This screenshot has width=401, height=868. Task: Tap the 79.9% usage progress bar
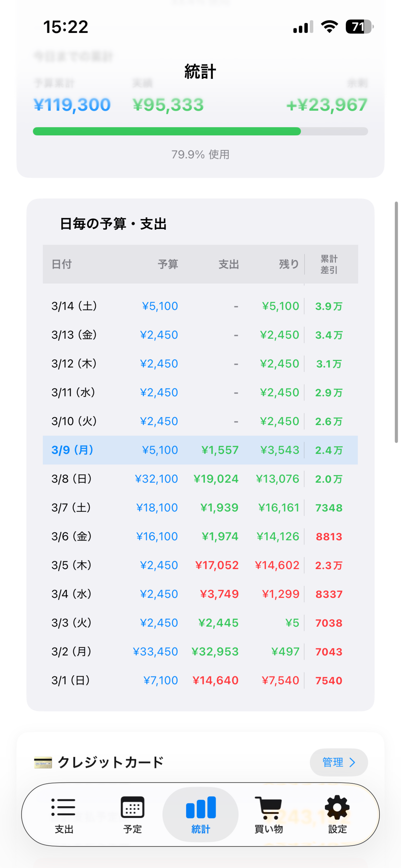[200, 131]
